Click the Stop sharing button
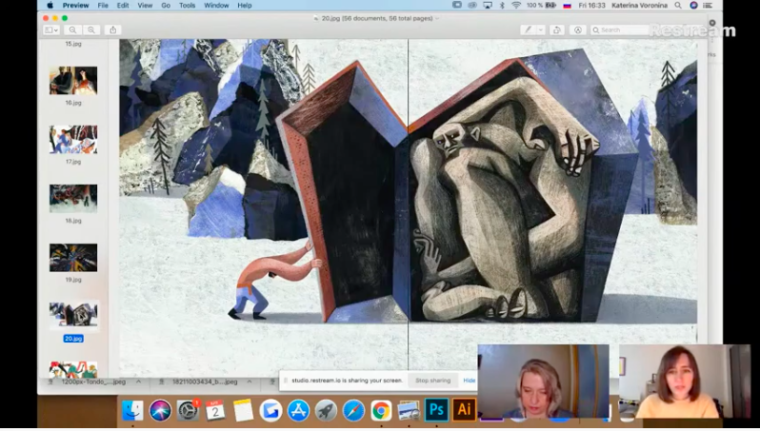The image size is (760, 431). (433, 381)
